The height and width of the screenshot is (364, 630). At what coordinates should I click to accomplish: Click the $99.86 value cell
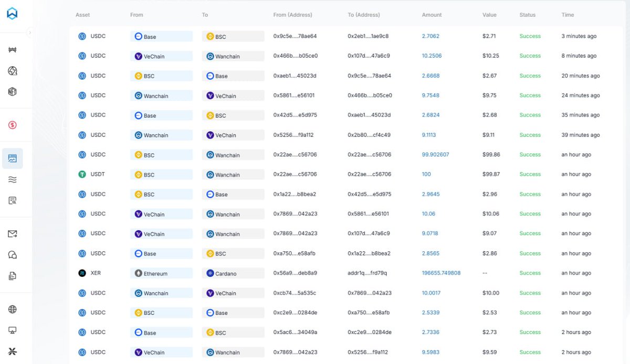point(491,155)
